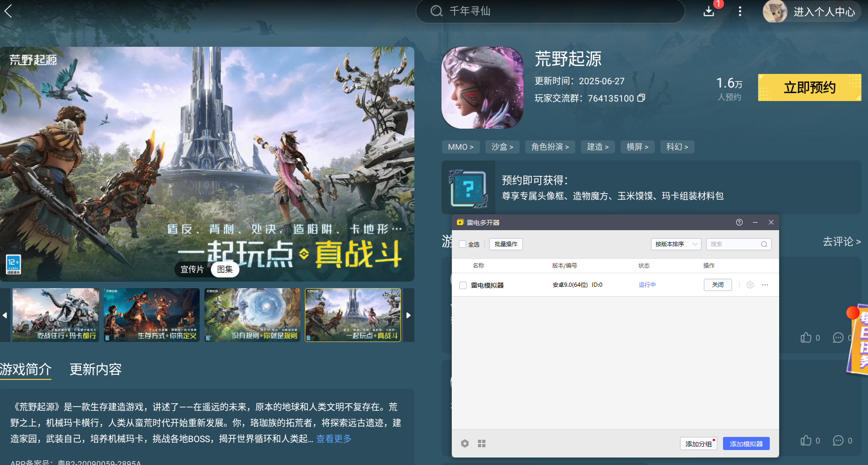Switch to grid view in 雷电多开器
Screen dimensions: 868x465
(482, 443)
